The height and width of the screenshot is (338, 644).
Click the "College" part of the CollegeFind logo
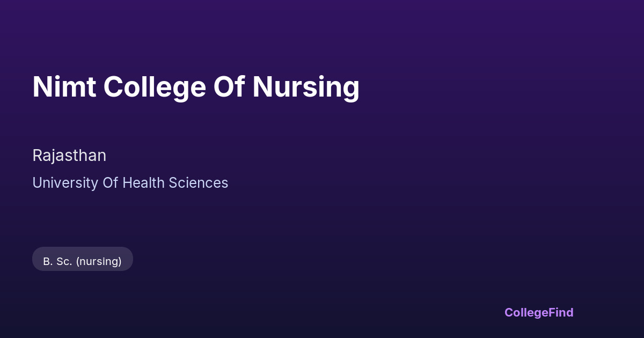click(x=526, y=312)
